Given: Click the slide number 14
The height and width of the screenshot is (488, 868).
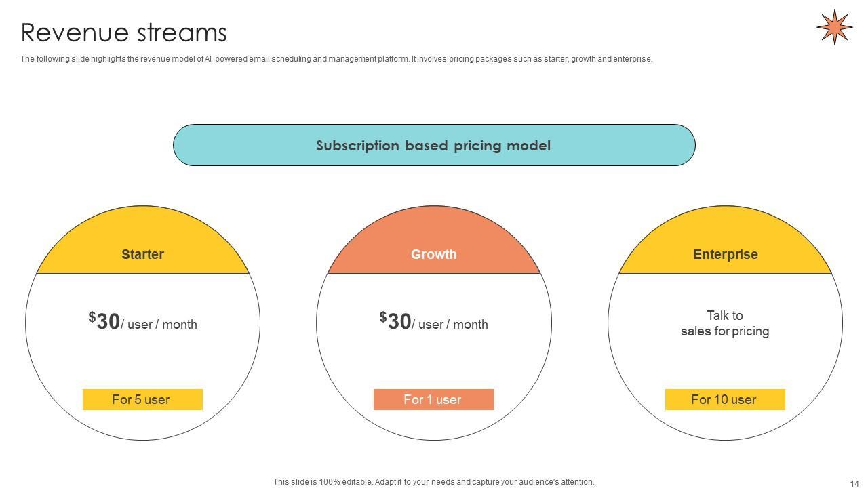Looking at the screenshot, I should (854, 483).
